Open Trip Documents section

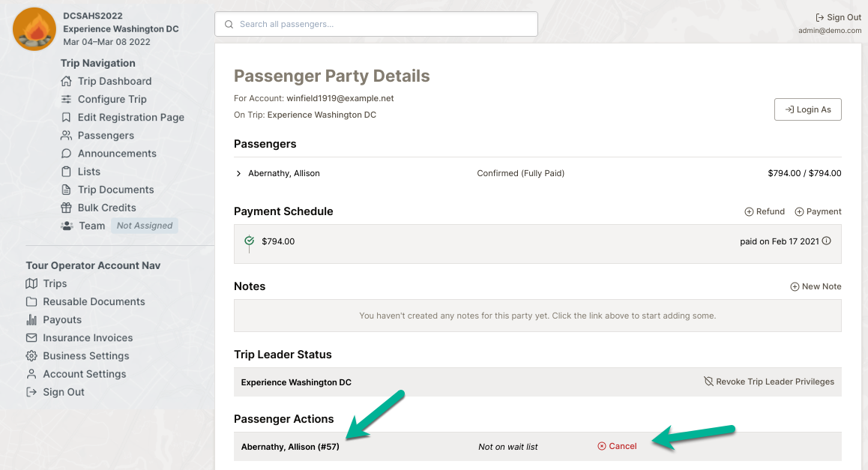tap(115, 190)
